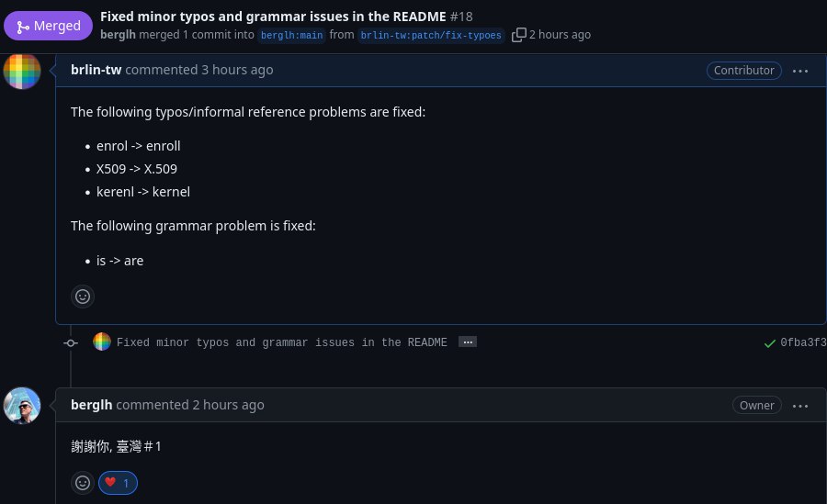Click the "3 hours ago" comment timestamp
This screenshot has width=827, height=504.
coord(237,70)
